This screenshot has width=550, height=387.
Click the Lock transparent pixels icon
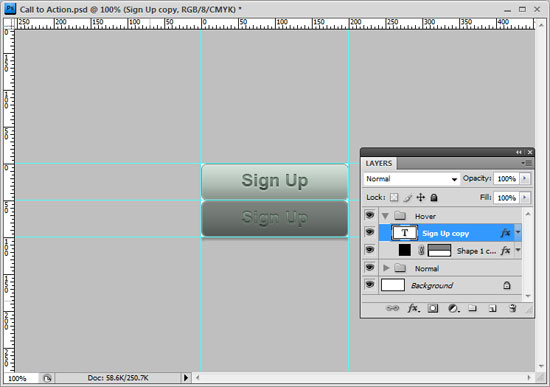click(x=394, y=198)
